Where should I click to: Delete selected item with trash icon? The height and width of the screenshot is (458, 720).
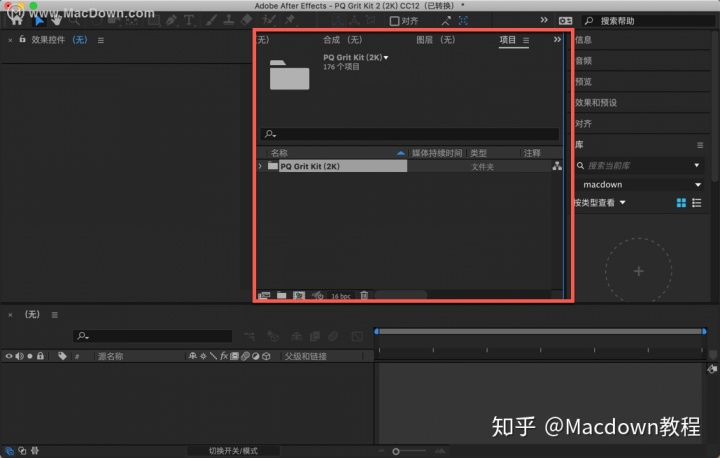(x=364, y=295)
